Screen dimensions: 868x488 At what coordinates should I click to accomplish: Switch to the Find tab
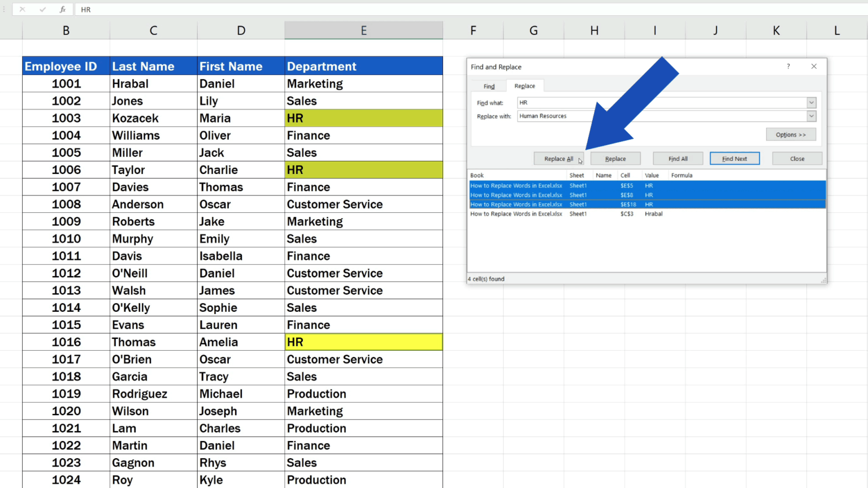[488, 86]
